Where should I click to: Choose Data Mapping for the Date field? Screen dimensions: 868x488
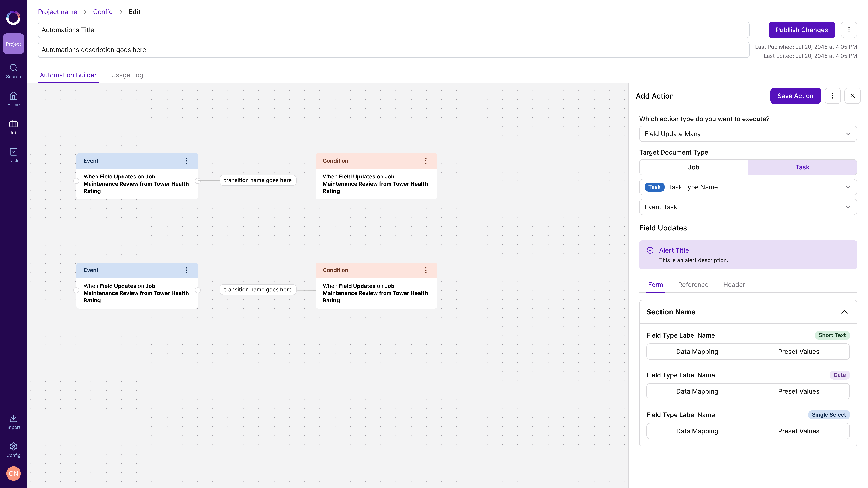[x=697, y=391]
